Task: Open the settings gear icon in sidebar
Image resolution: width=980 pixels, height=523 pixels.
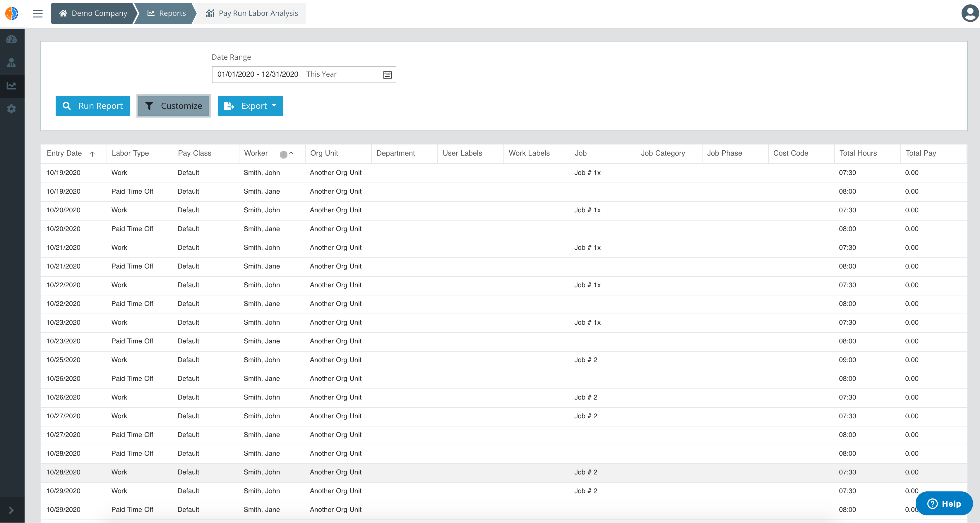Action: pyautogui.click(x=11, y=109)
